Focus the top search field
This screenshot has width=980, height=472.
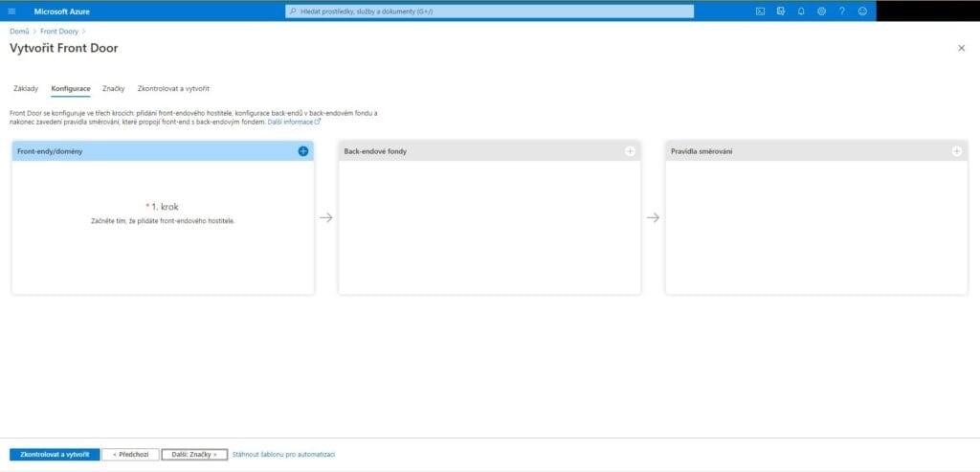490,11
